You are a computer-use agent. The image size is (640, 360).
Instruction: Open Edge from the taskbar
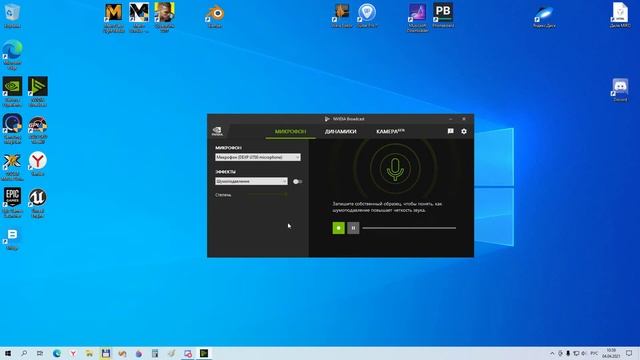tap(57, 353)
